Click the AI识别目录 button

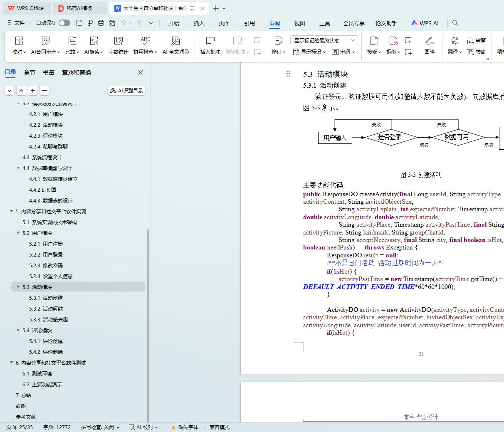pyautogui.click(x=126, y=90)
